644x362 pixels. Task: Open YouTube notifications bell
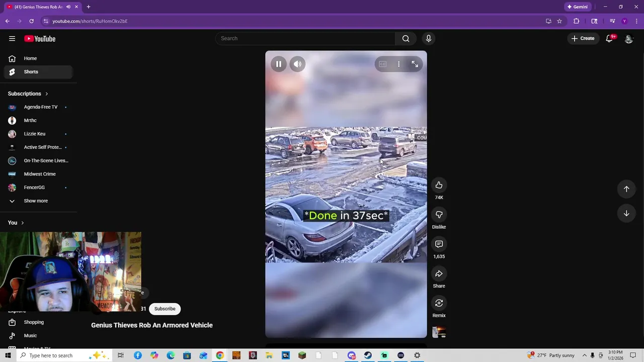(x=609, y=38)
